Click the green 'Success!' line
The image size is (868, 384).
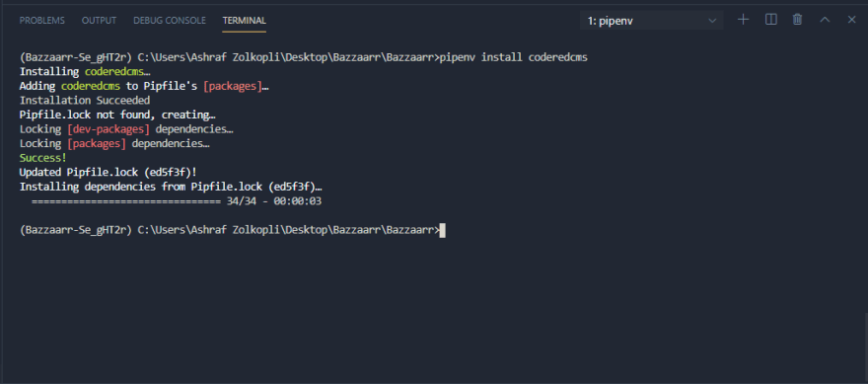[x=42, y=158]
